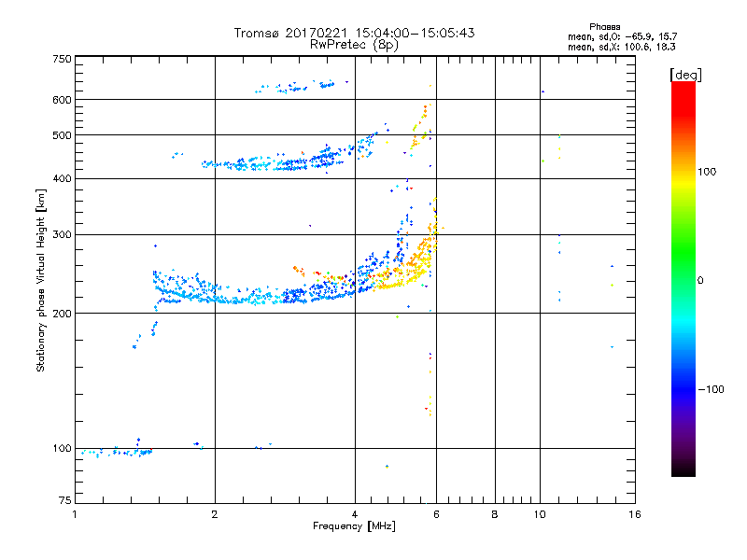Click the y-axis tick label '200'

coord(62,314)
